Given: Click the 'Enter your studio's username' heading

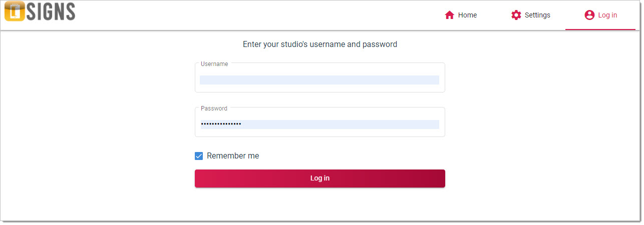Looking at the screenshot, I should pyautogui.click(x=319, y=44).
